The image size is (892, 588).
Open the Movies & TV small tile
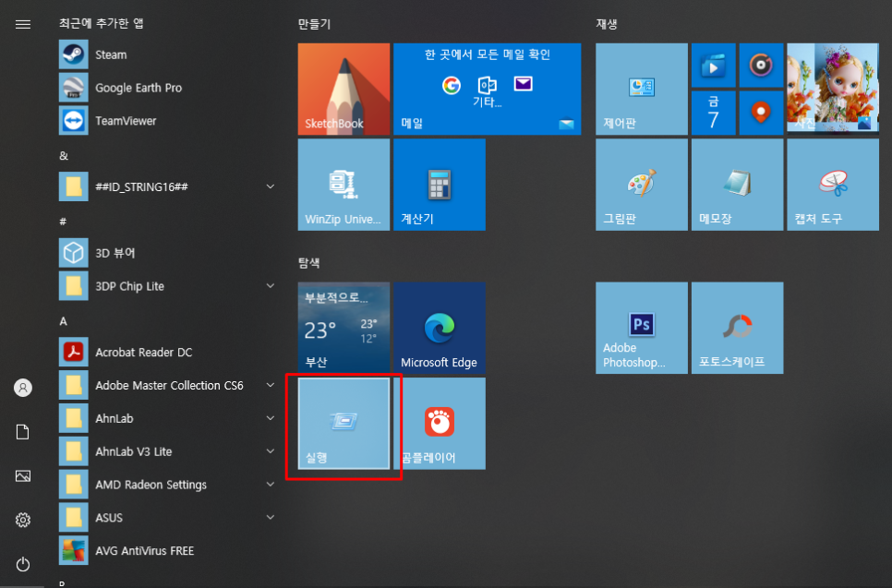(x=714, y=66)
